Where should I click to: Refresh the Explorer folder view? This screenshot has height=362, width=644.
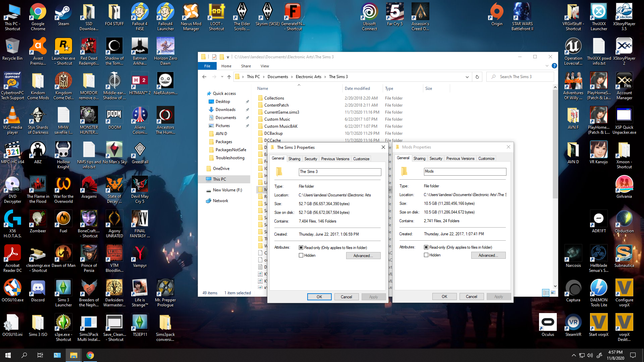coord(477,77)
